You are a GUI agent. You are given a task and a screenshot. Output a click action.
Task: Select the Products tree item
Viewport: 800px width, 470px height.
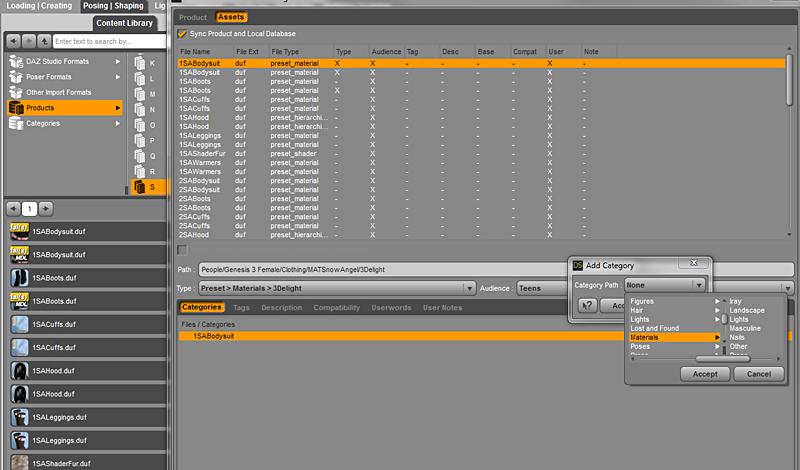pos(65,108)
